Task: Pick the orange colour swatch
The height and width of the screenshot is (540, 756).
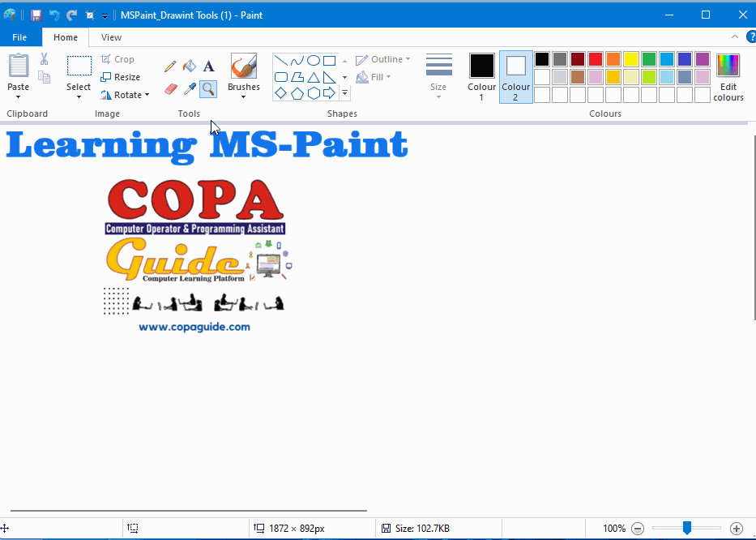Action: click(613, 59)
